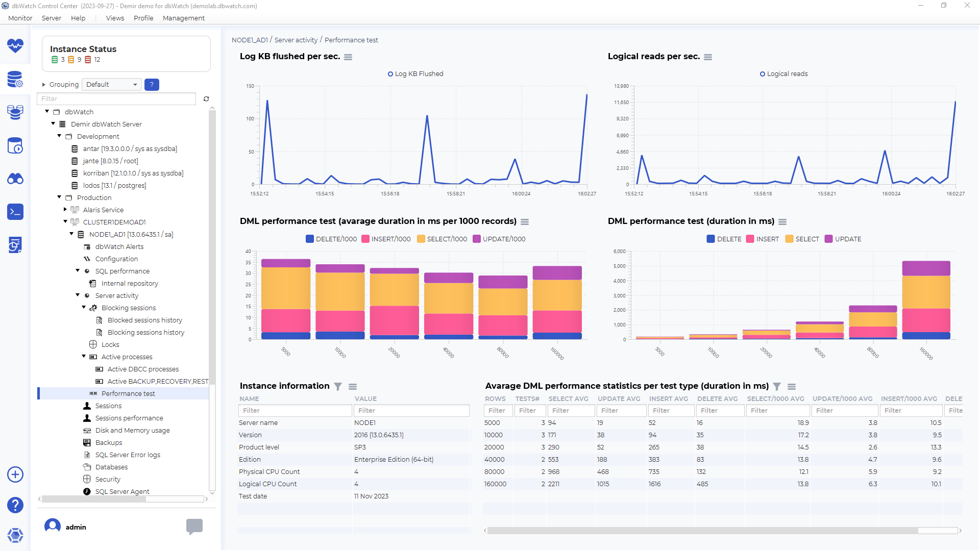Screen dimensions: 980x551
Task: Toggle DELETE series in duration chart legend
Action: point(724,239)
